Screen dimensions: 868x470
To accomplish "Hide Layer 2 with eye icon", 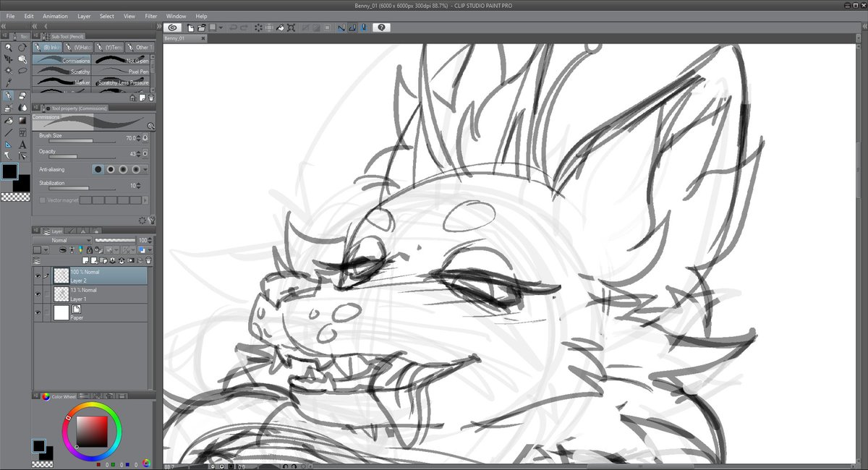I will tap(38, 275).
